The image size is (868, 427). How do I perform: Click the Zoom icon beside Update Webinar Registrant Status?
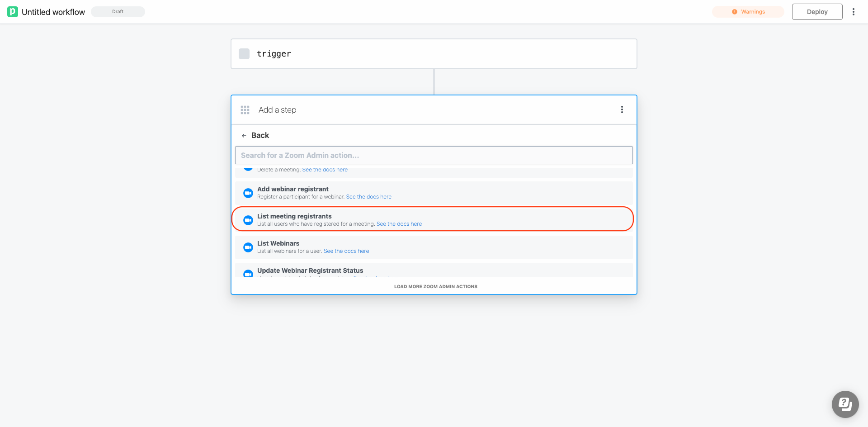pyautogui.click(x=248, y=274)
